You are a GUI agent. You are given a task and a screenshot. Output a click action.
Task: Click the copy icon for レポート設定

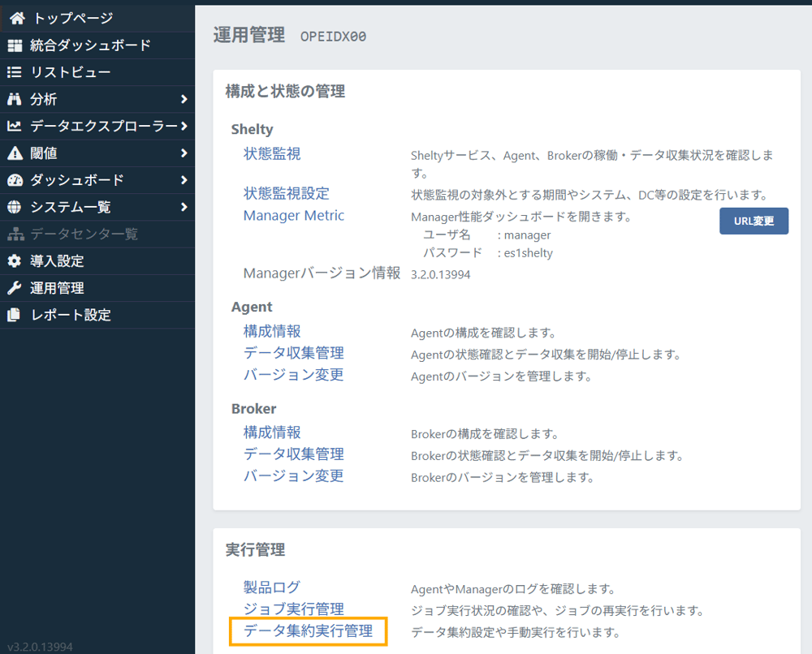click(15, 315)
